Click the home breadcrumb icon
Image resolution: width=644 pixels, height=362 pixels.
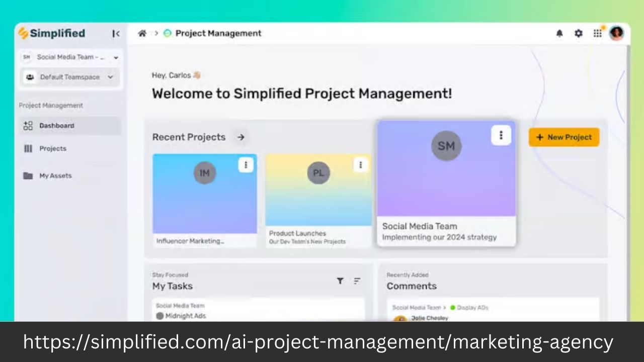pos(142,33)
